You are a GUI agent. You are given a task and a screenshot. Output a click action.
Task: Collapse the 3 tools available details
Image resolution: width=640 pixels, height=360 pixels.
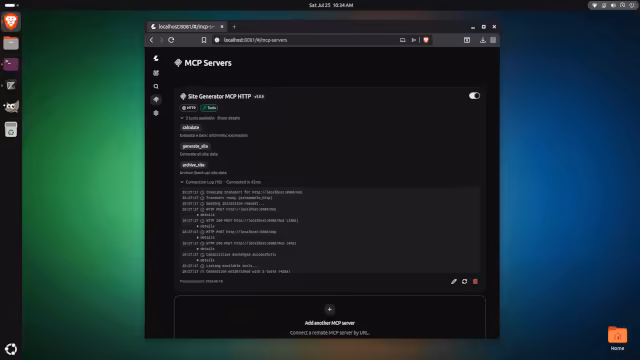[210, 118]
